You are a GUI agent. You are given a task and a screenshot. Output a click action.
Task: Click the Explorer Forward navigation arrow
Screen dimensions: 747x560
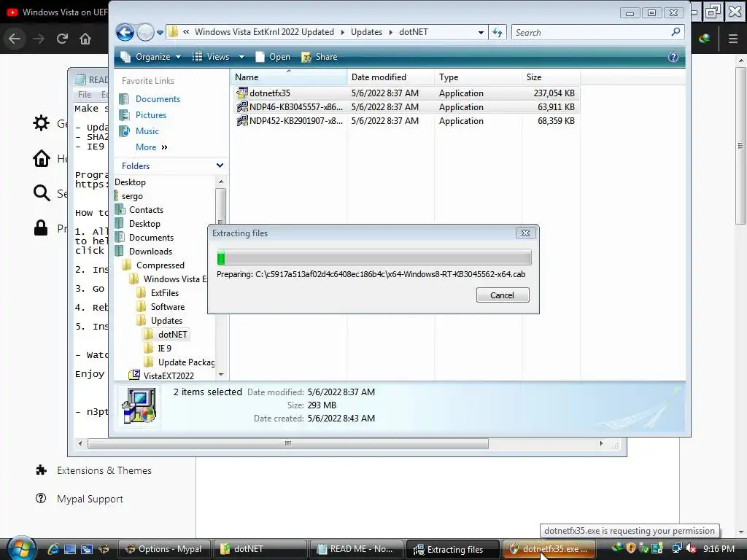point(145,32)
